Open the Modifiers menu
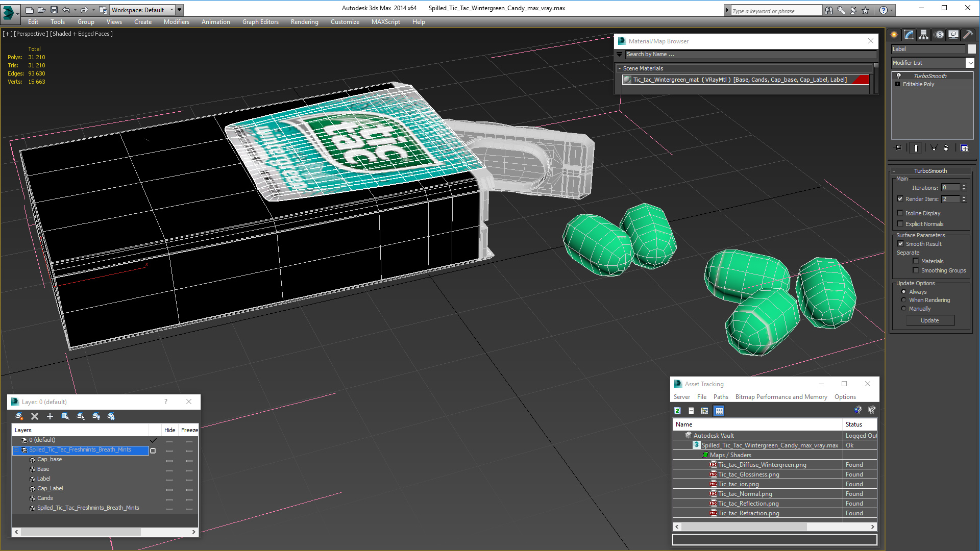980x551 pixels. click(x=176, y=22)
